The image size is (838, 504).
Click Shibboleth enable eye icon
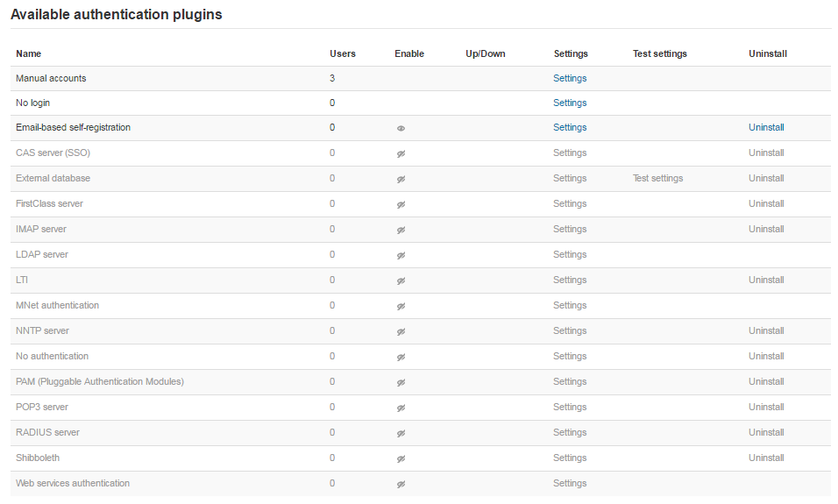click(x=401, y=458)
